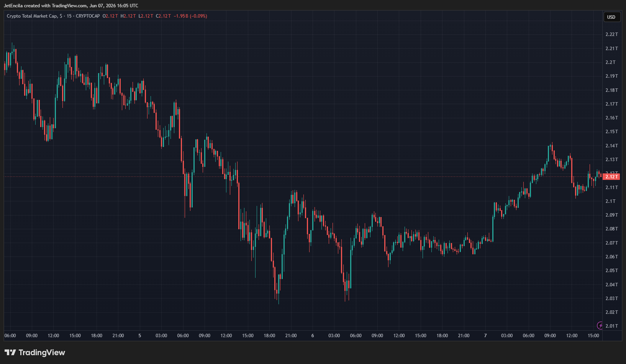
Task: Click the 2.22T price axis label
Action: tap(611, 34)
